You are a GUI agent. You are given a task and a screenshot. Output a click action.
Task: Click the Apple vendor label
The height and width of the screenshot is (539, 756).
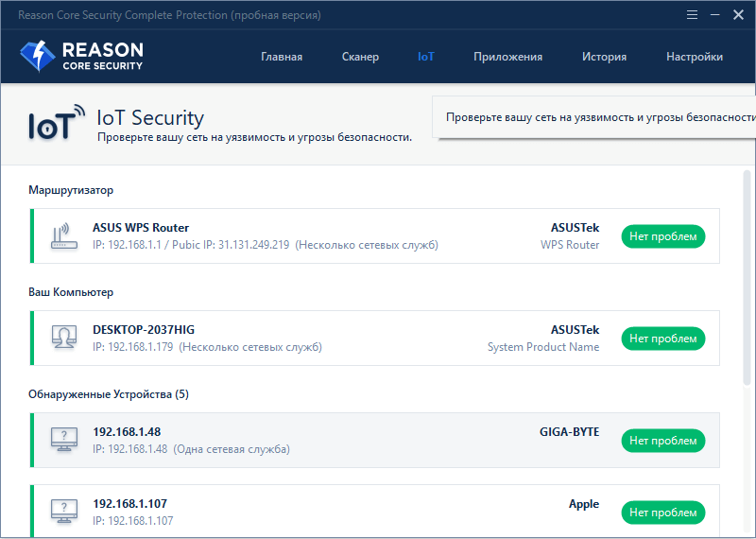point(584,504)
